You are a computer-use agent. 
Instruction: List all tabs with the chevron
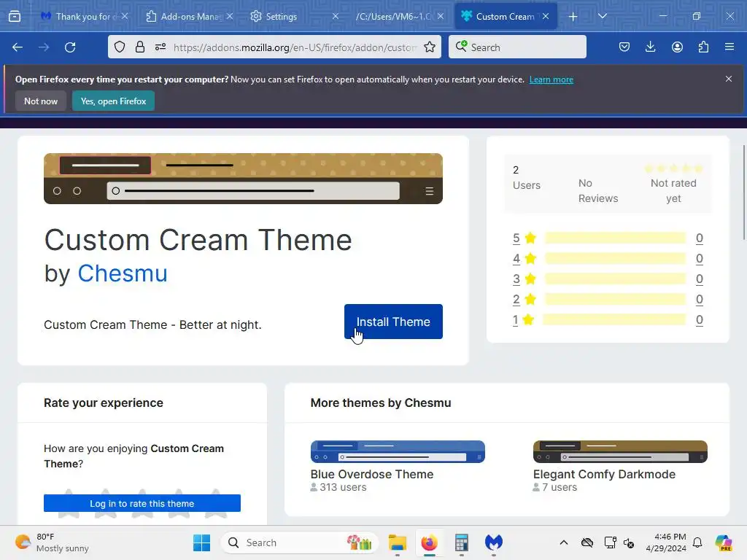pos(602,16)
